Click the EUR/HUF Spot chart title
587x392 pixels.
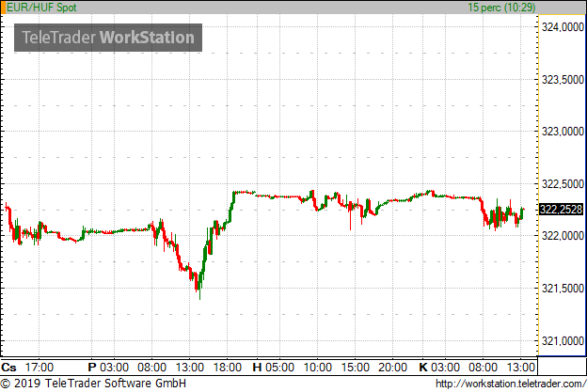(x=41, y=8)
